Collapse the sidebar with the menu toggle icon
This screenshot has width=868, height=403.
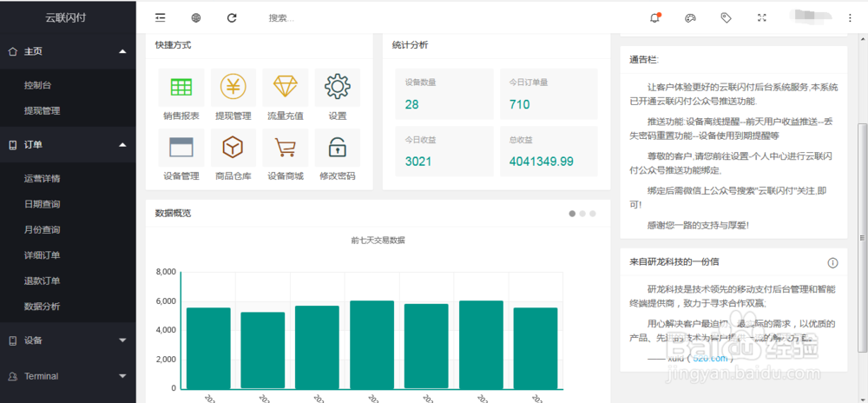160,18
